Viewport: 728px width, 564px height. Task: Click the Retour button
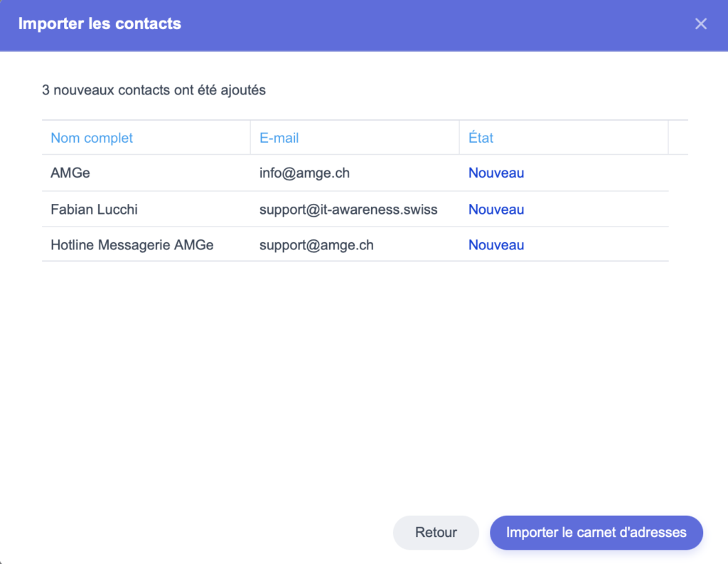point(436,533)
